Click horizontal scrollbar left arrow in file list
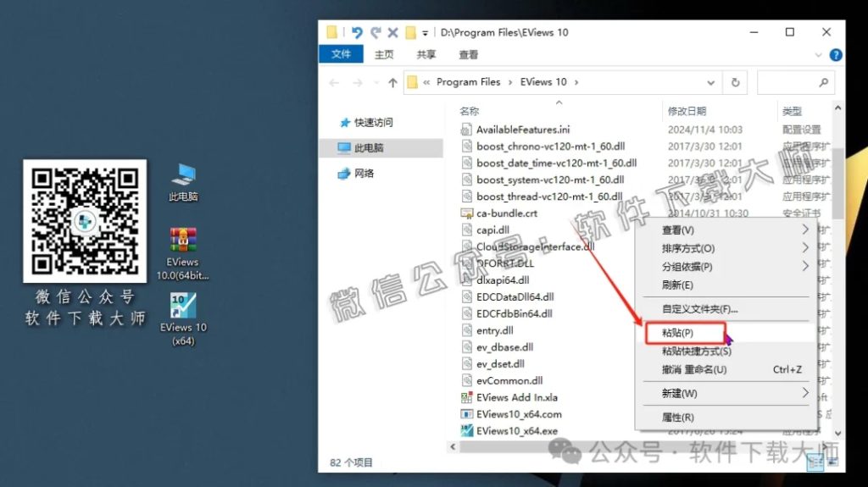 point(453,446)
